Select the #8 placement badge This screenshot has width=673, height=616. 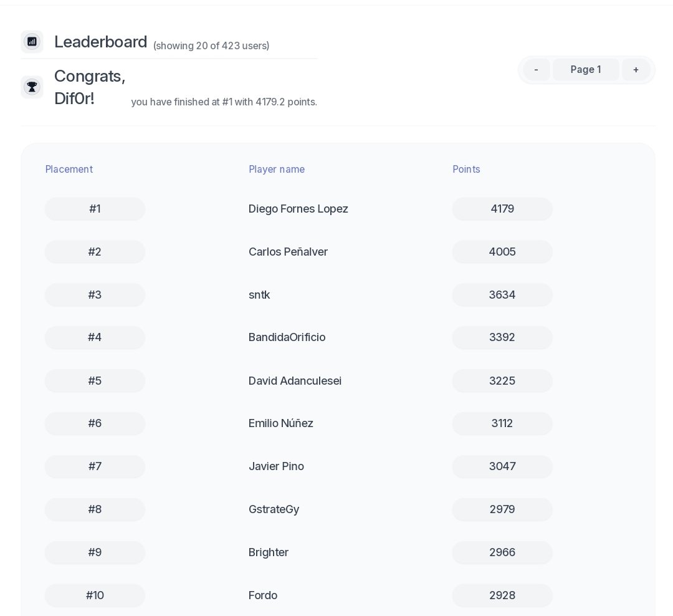click(x=95, y=509)
